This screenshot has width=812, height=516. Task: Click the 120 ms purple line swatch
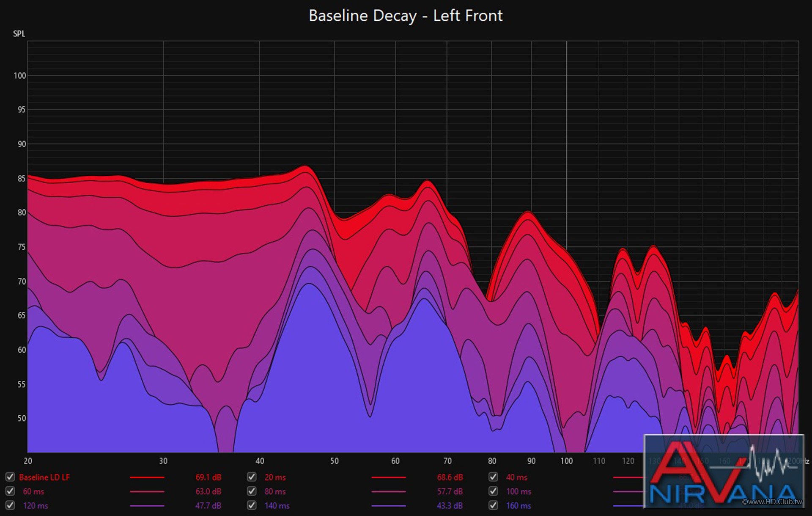(147, 506)
